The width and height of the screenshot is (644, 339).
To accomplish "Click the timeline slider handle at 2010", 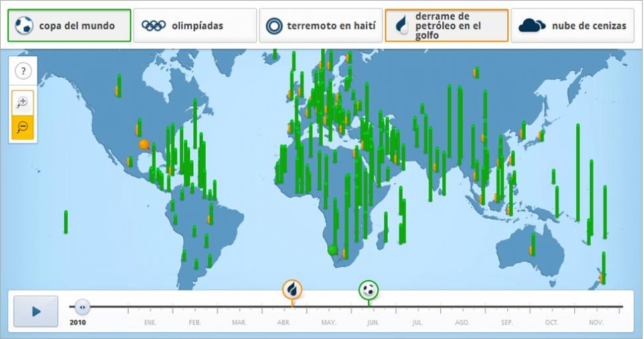I will pyautogui.click(x=82, y=307).
